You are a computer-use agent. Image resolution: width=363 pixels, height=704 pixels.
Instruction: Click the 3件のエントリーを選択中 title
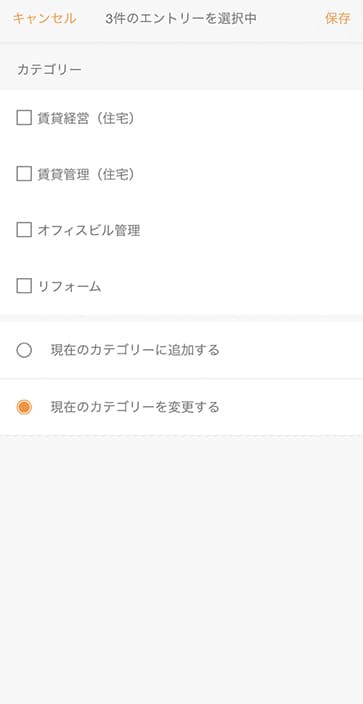click(x=181, y=19)
